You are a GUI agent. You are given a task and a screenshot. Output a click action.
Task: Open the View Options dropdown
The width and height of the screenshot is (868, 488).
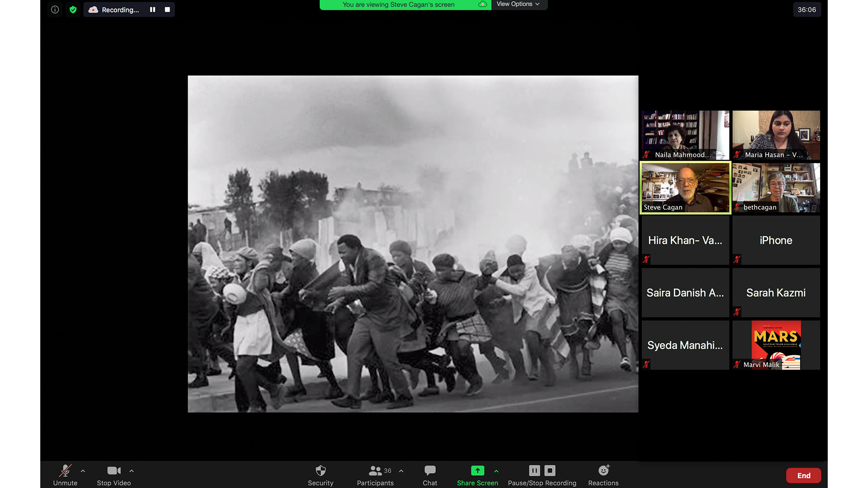519,4
